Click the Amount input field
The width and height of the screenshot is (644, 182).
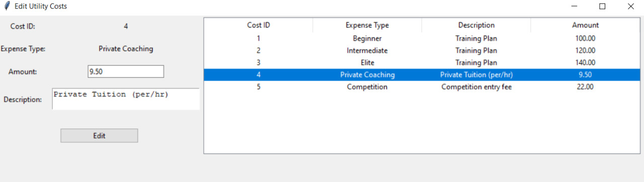click(126, 71)
